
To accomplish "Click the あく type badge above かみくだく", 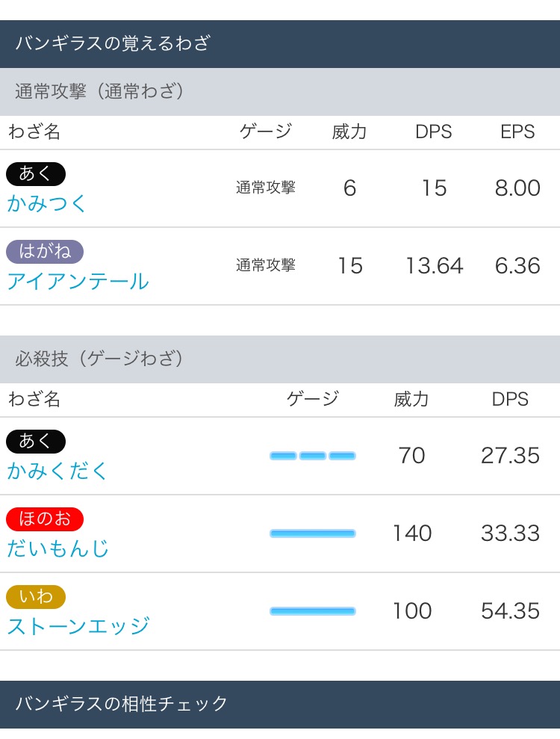I will [36, 441].
